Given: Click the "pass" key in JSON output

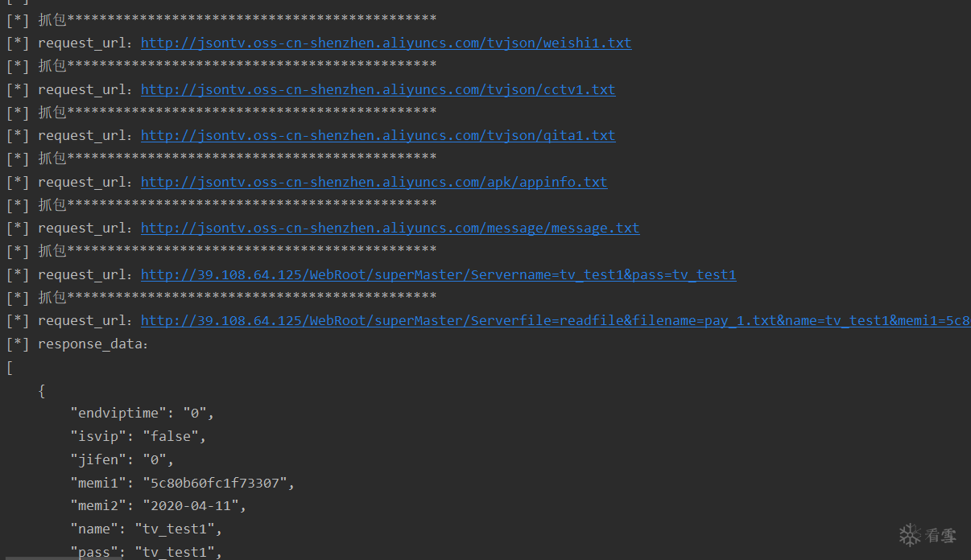Looking at the screenshot, I should pos(94,552).
